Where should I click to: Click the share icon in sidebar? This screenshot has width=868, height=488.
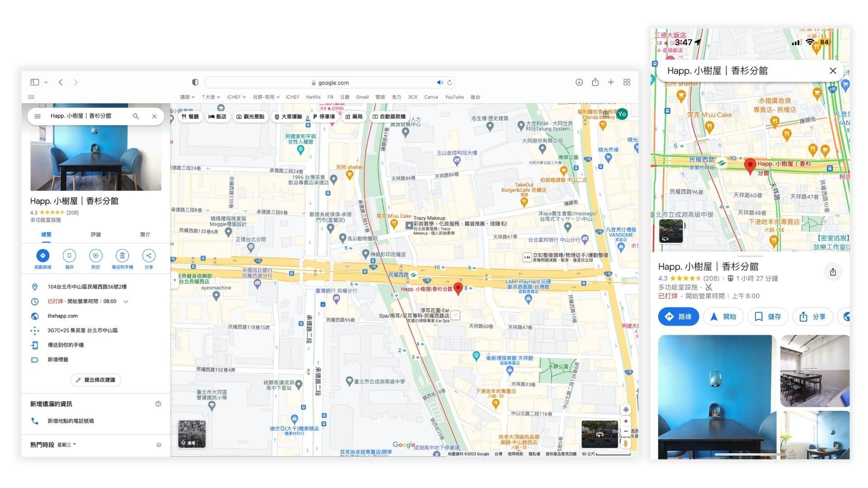148,255
